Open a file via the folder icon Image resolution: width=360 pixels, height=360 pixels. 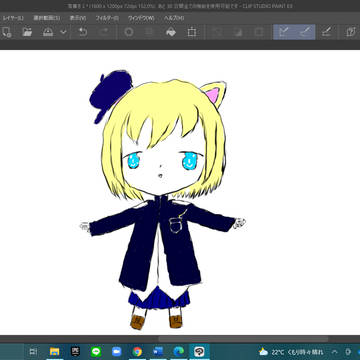pos(27,32)
